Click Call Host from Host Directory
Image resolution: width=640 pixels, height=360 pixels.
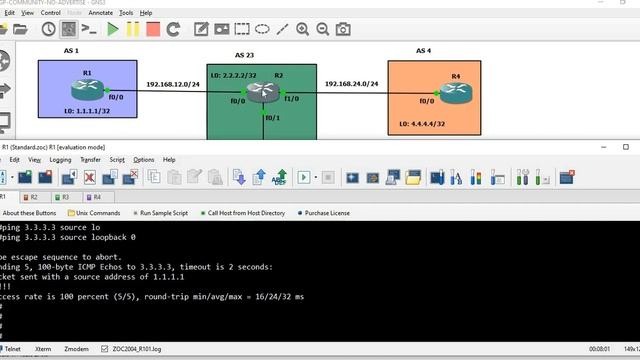[243, 213]
